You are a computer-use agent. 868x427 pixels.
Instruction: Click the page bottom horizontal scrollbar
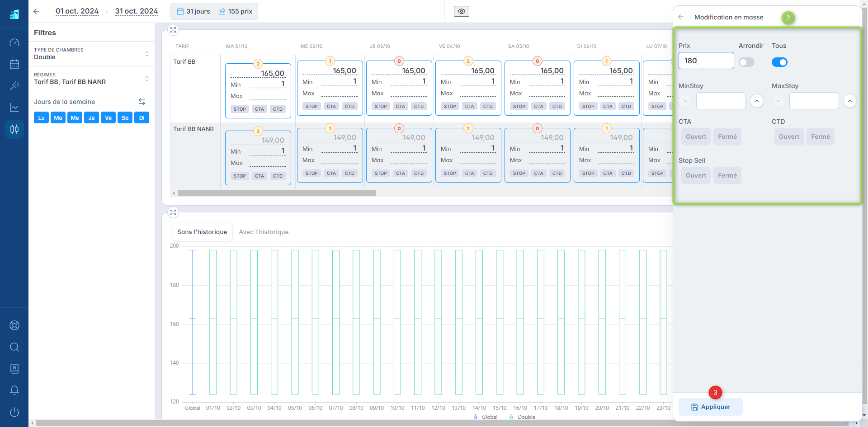click(x=442, y=423)
